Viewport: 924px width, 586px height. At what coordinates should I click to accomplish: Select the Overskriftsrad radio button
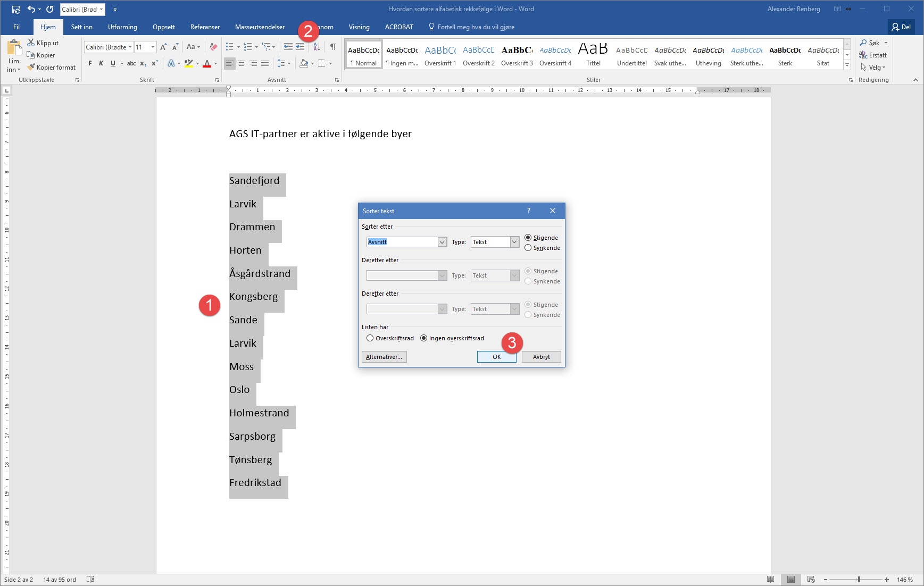pos(370,338)
